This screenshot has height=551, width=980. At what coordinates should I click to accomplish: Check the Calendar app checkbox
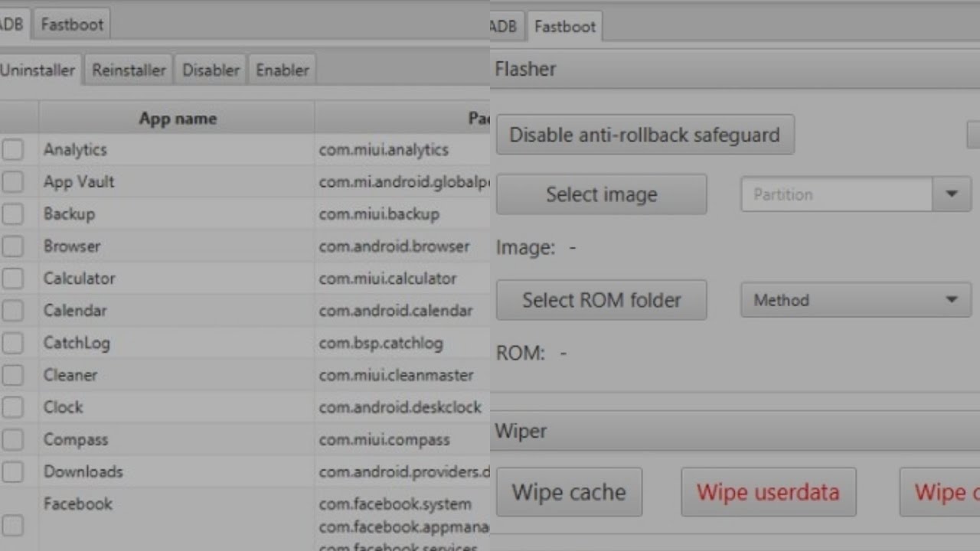(x=12, y=310)
